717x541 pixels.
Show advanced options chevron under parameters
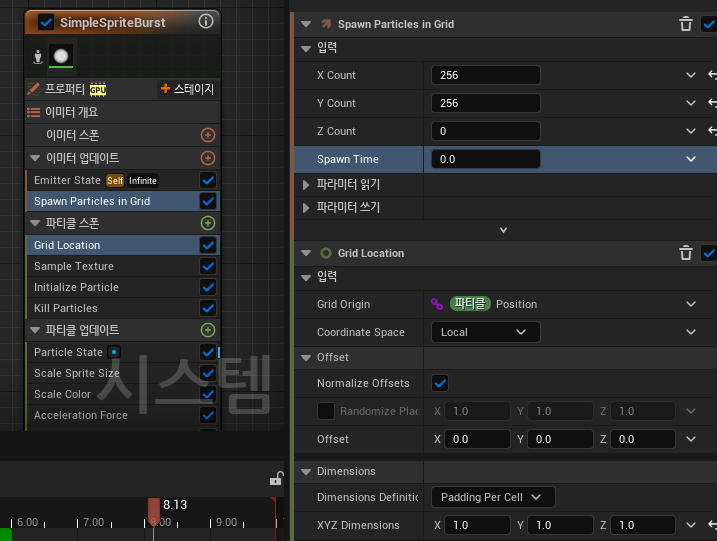pyautogui.click(x=503, y=230)
